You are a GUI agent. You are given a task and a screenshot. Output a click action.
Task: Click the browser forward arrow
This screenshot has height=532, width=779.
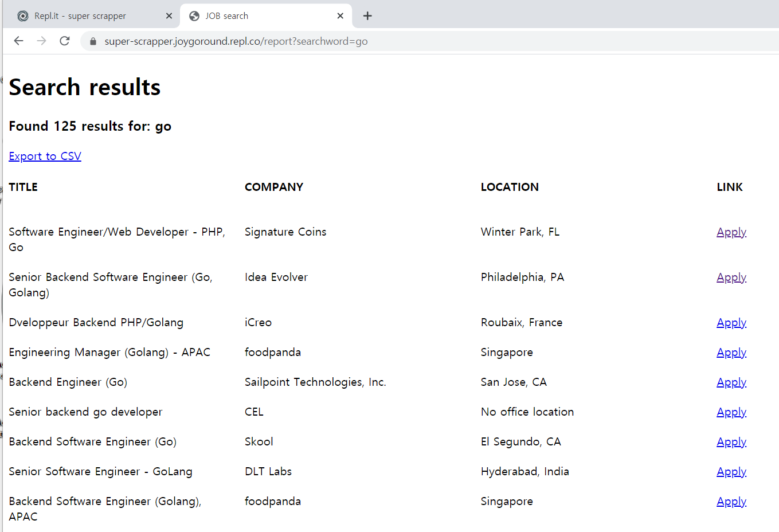pyautogui.click(x=41, y=41)
